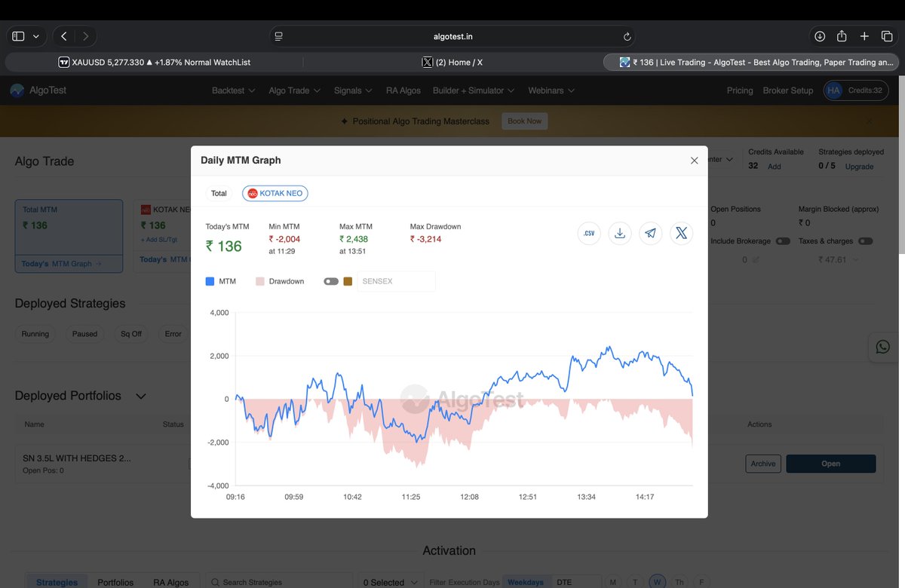Select the Wednesday execution day toggle
Image resolution: width=905 pixels, height=588 pixels.
click(658, 582)
